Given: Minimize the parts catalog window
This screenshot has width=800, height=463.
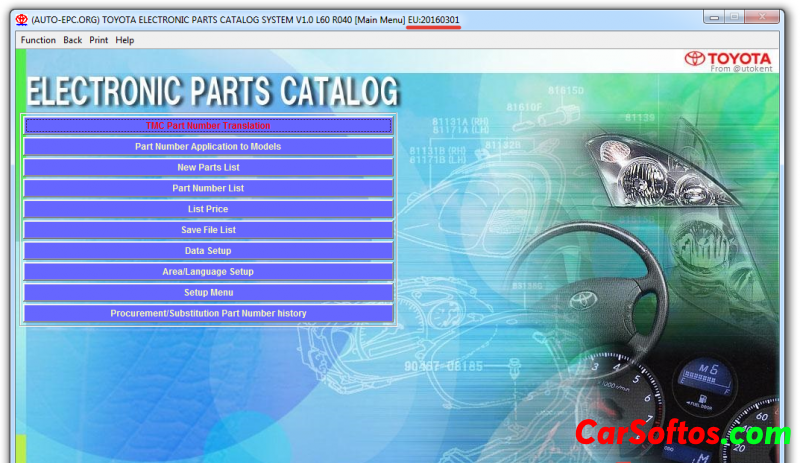Looking at the screenshot, I should pyautogui.click(x=715, y=17).
